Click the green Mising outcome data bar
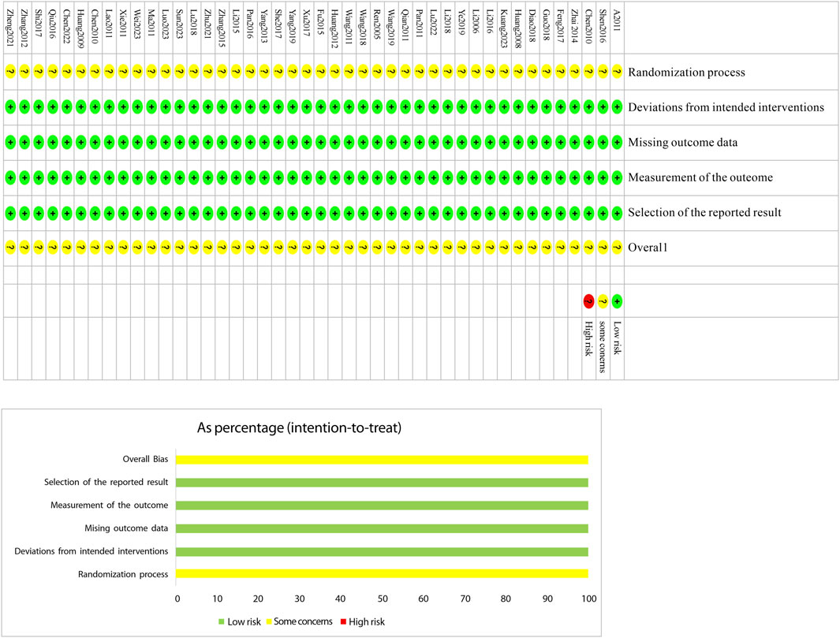 pyautogui.click(x=382, y=528)
